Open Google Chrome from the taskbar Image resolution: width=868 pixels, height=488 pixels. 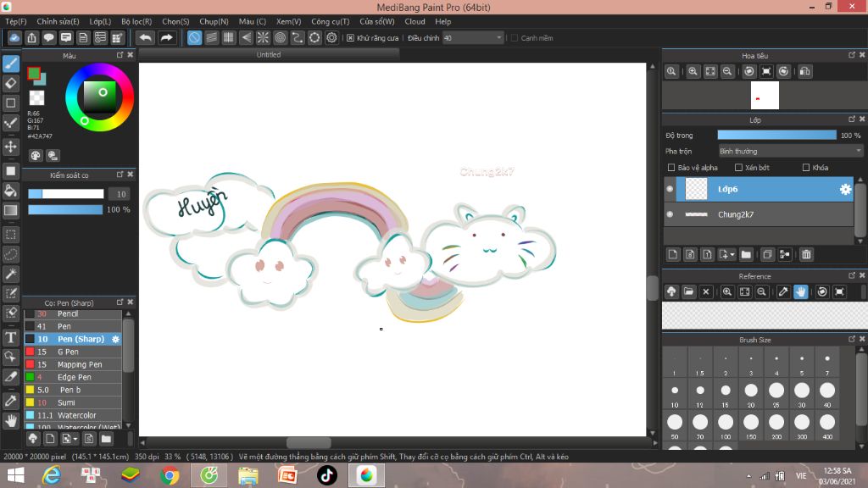pos(170,476)
